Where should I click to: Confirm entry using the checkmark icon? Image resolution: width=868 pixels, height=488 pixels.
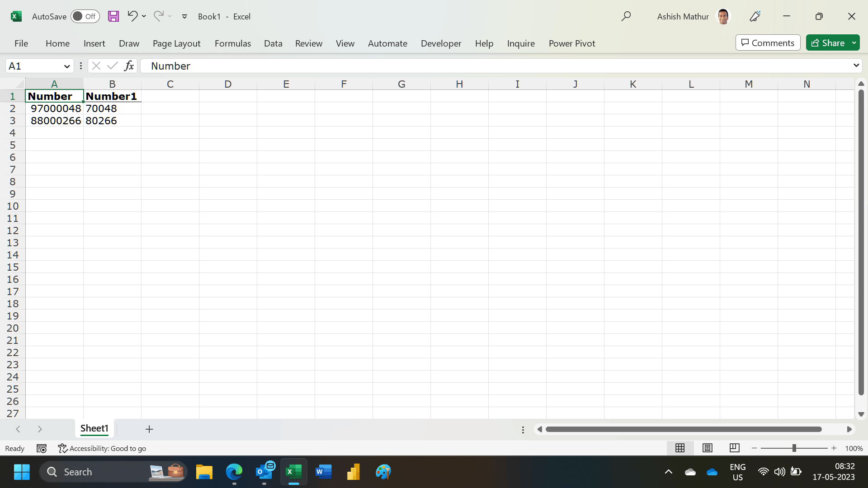click(112, 66)
